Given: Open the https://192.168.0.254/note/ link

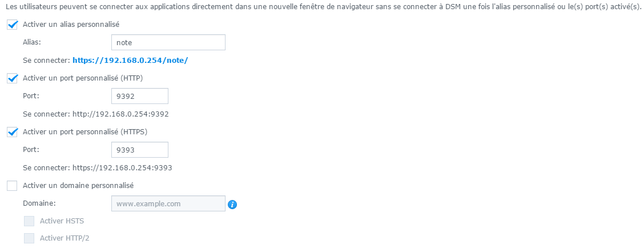Looking at the screenshot, I should click(130, 60).
